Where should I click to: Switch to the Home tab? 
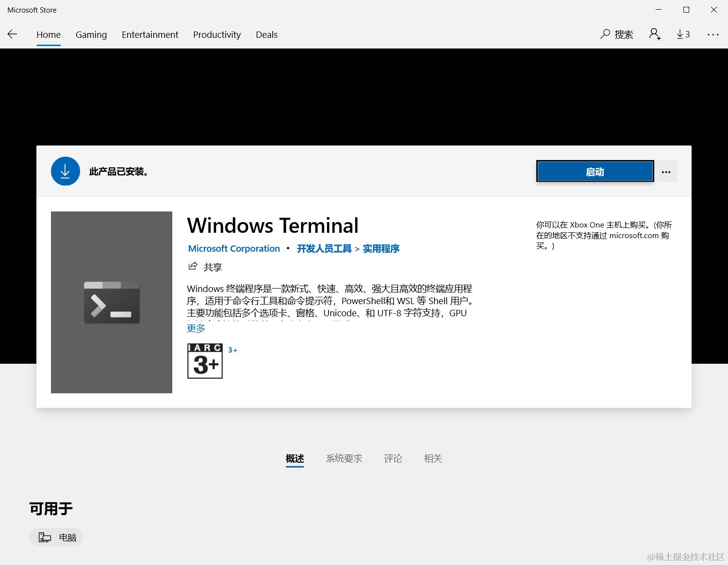click(49, 34)
